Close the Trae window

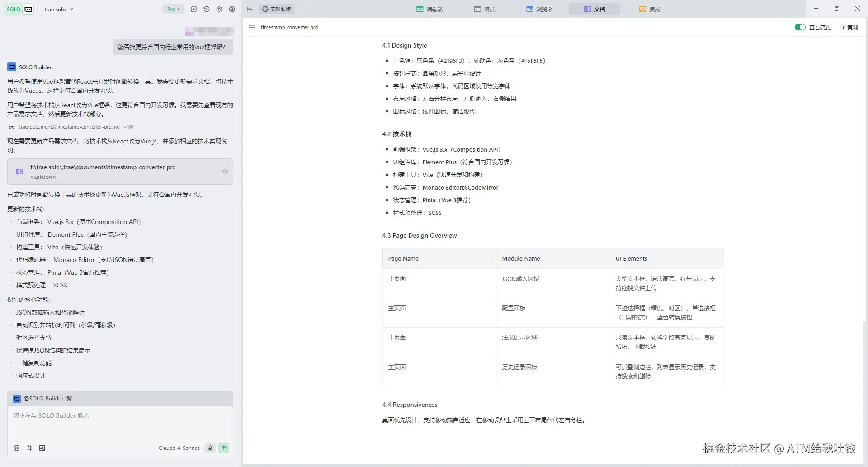click(858, 9)
